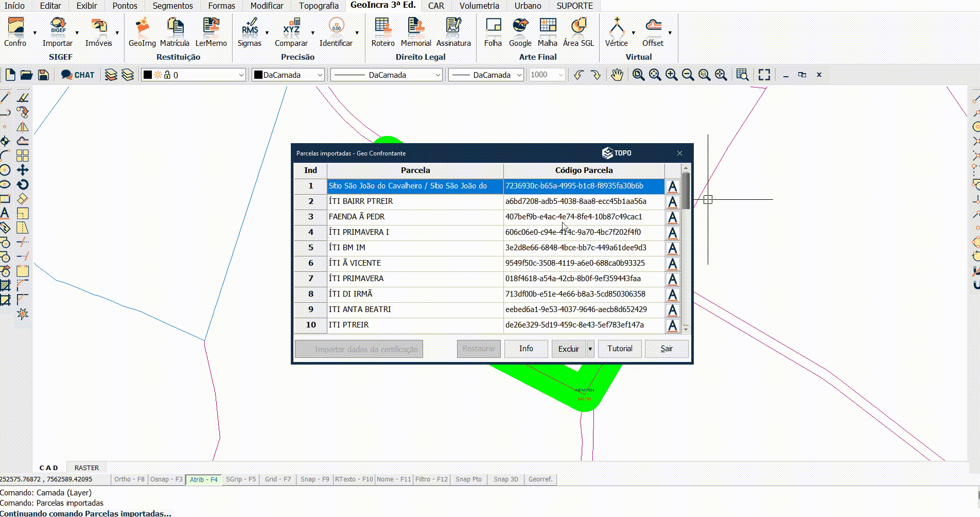Viewport: 980px width, 517px height.
Task: Toggle Atrib - F4 mode
Action: [x=203, y=479]
